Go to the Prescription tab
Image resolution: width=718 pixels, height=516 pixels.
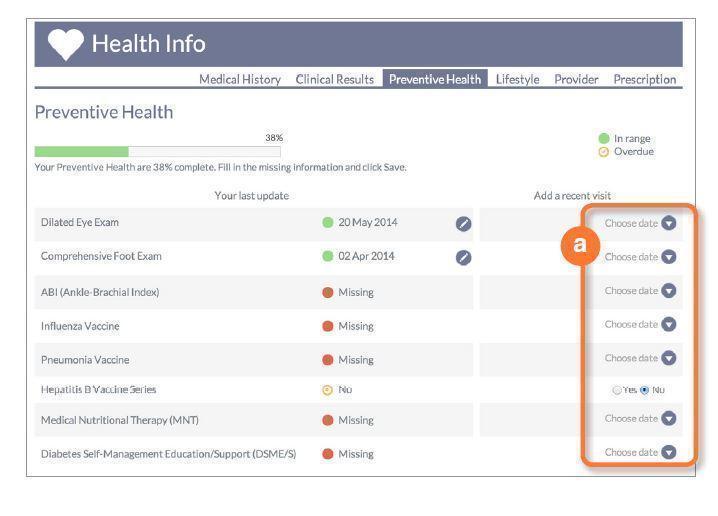point(644,79)
